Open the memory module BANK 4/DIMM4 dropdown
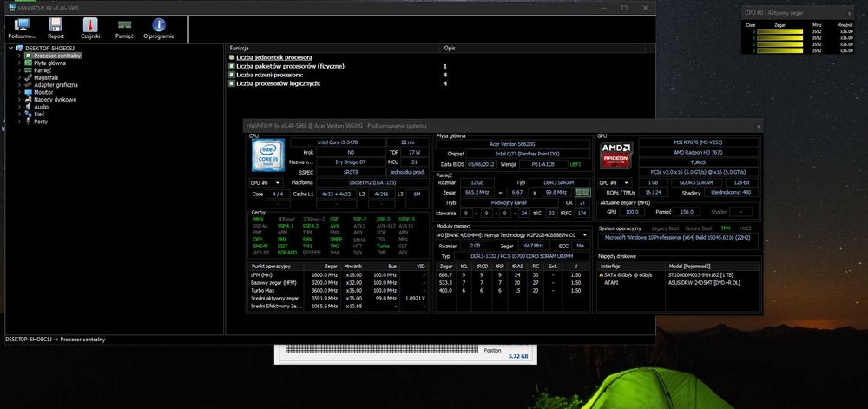This screenshot has width=868, height=409. point(512,235)
